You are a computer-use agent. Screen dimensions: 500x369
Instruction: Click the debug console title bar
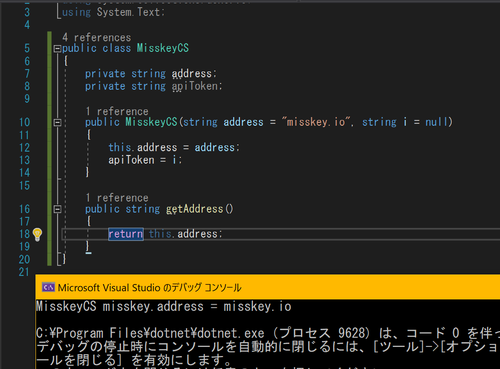[x=268, y=287]
